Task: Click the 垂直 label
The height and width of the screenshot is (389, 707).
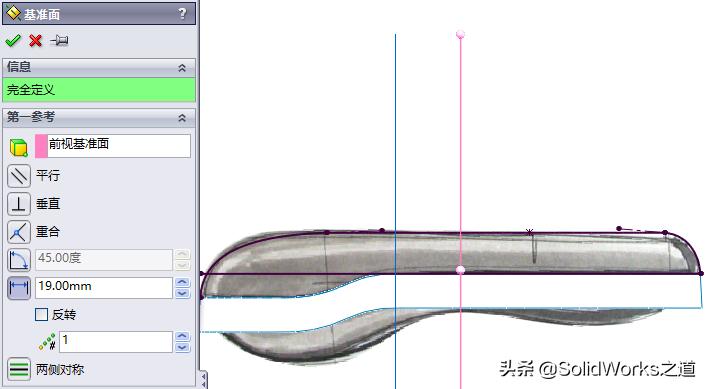Action: coord(48,204)
